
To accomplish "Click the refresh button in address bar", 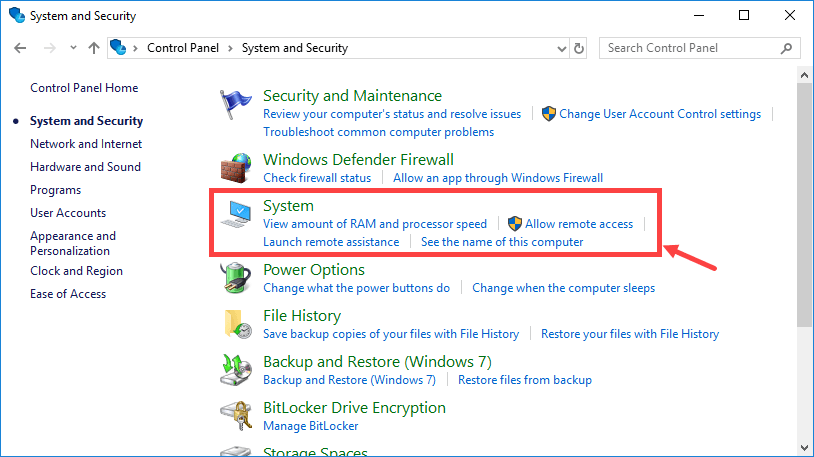I will 579,48.
